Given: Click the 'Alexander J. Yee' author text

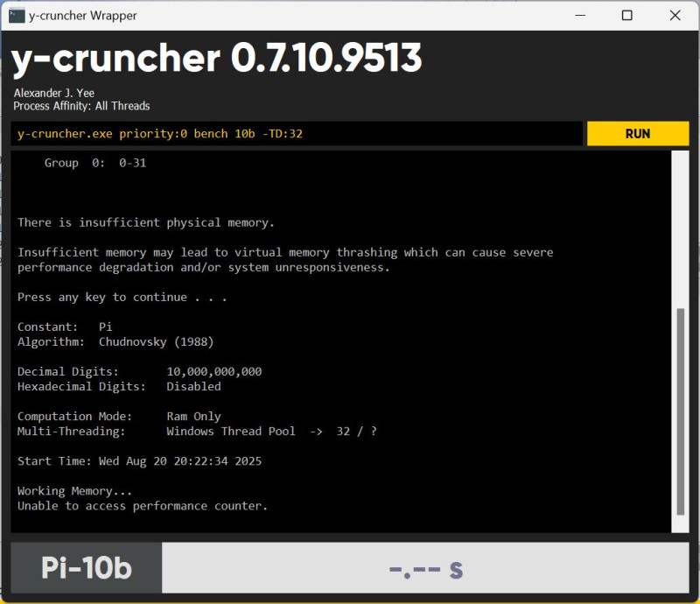Looking at the screenshot, I should tap(54, 93).
